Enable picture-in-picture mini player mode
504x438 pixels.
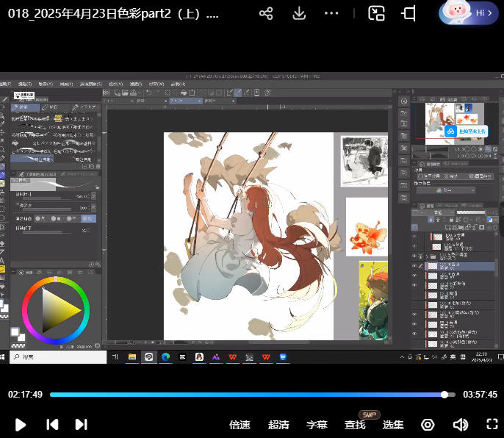pos(377,14)
